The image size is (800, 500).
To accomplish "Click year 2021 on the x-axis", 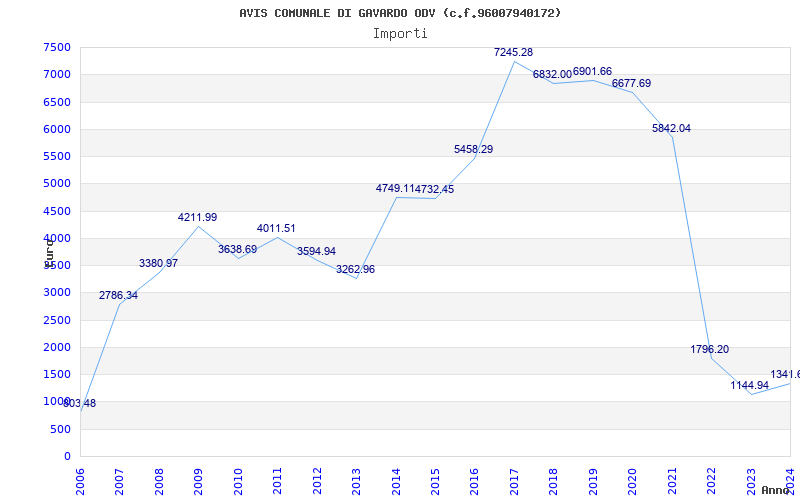I will pos(672,481).
